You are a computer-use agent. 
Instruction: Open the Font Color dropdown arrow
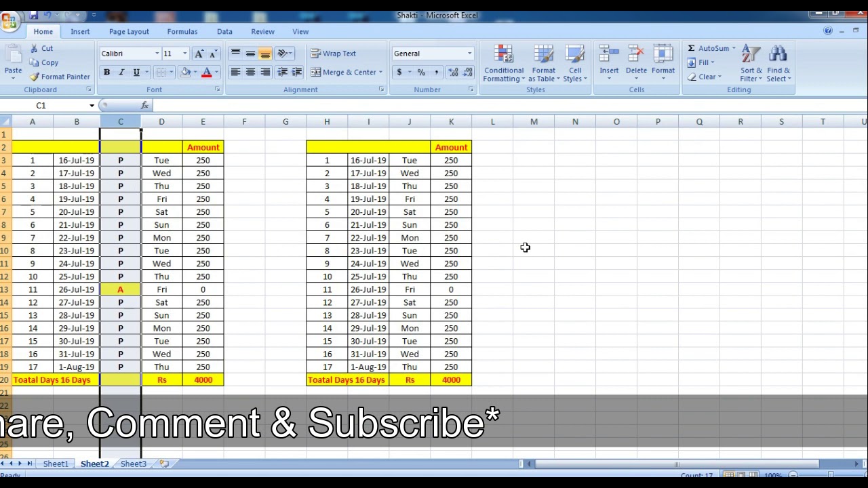point(216,73)
